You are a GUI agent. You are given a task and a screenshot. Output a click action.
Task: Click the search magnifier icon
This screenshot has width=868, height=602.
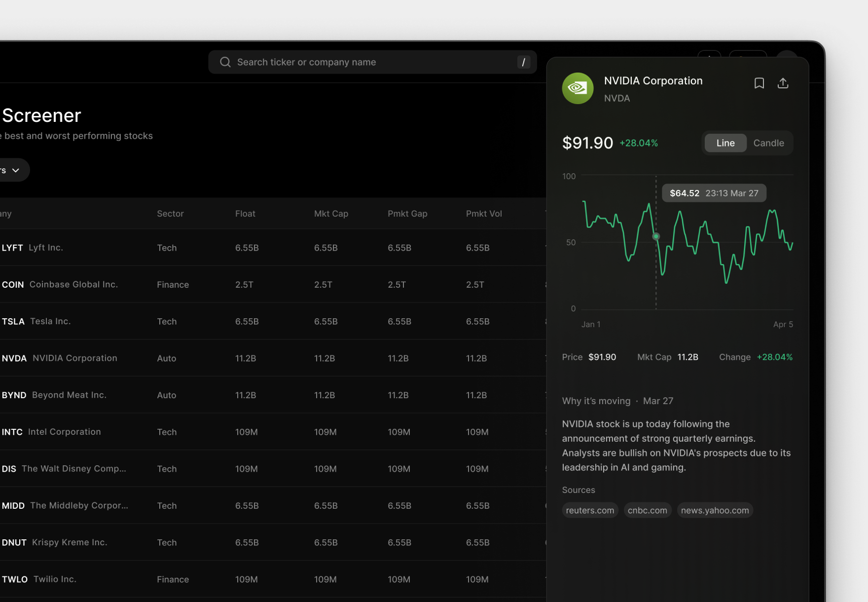click(225, 62)
